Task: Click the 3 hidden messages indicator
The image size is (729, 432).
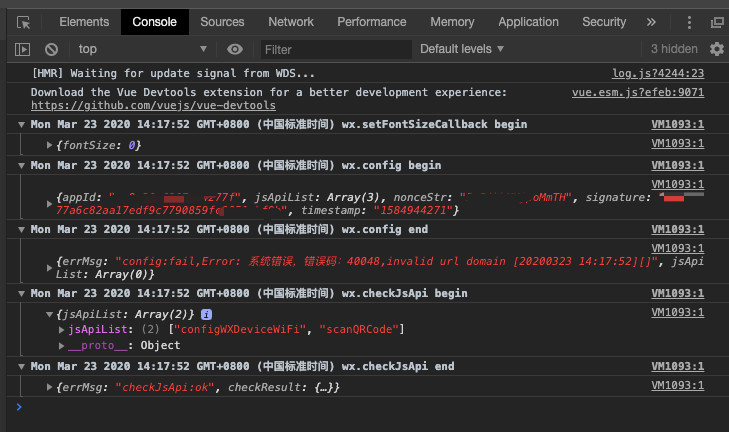Action: pyautogui.click(x=674, y=49)
